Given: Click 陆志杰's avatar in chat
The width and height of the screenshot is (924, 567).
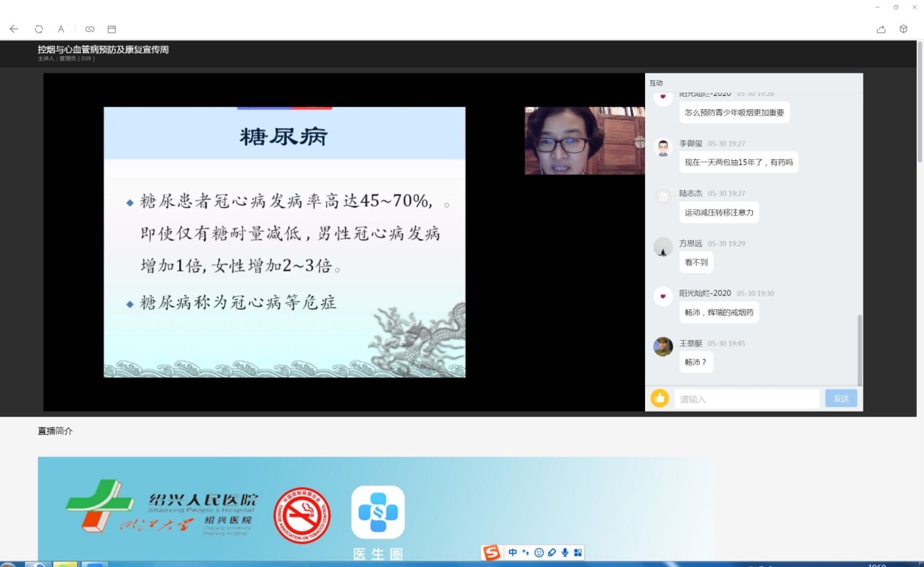Looking at the screenshot, I should pos(663,197).
